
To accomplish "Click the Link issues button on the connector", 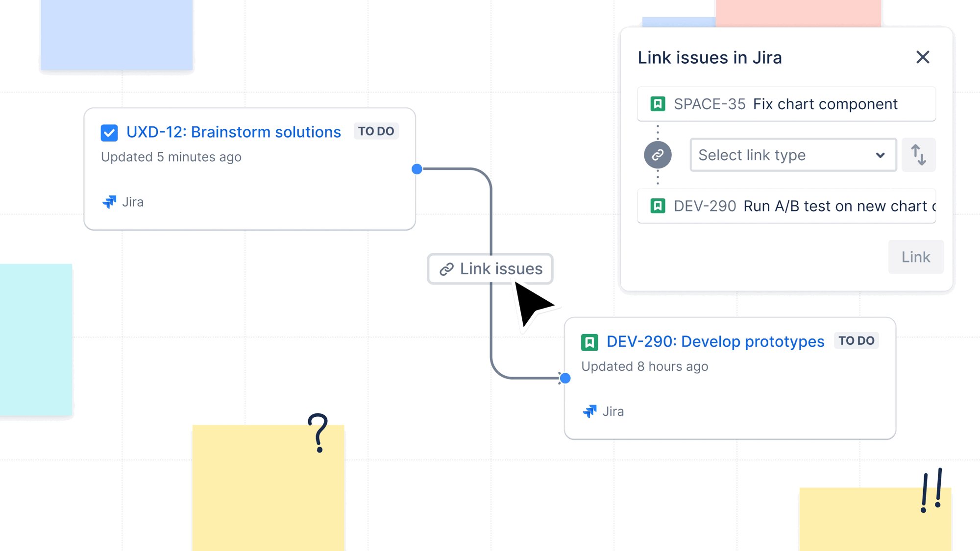I will [490, 269].
